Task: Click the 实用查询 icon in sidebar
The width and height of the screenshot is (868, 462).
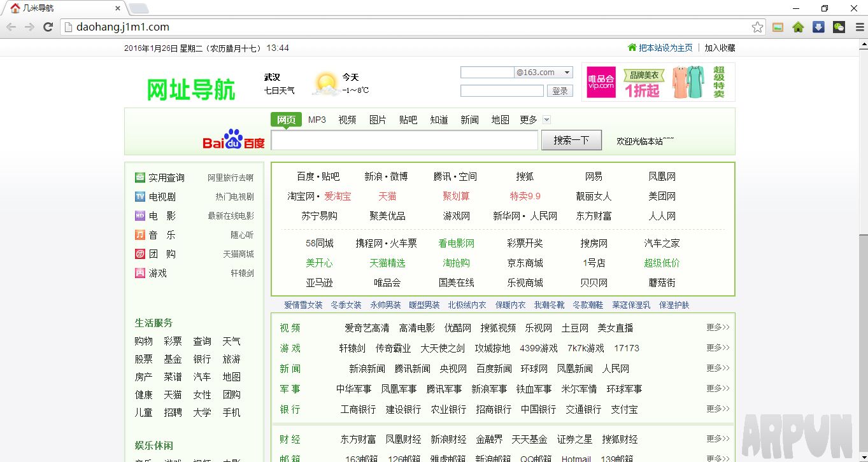Action: (x=140, y=178)
